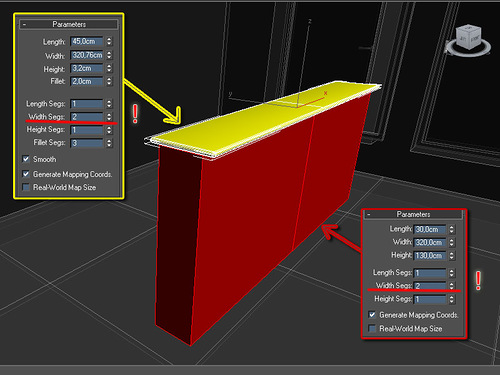Click spinner beside Width 320,0cm
The width and height of the screenshot is (500, 375).
tap(452, 242)
